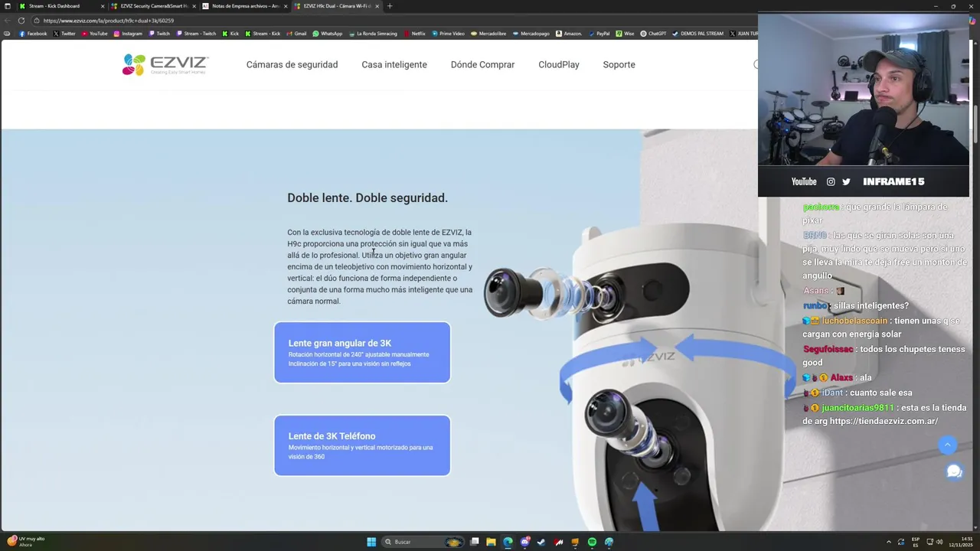Viewport: 980px width, 551px height.
Task: Open Casa inteligente menu
Action: [x=394, y=65]
